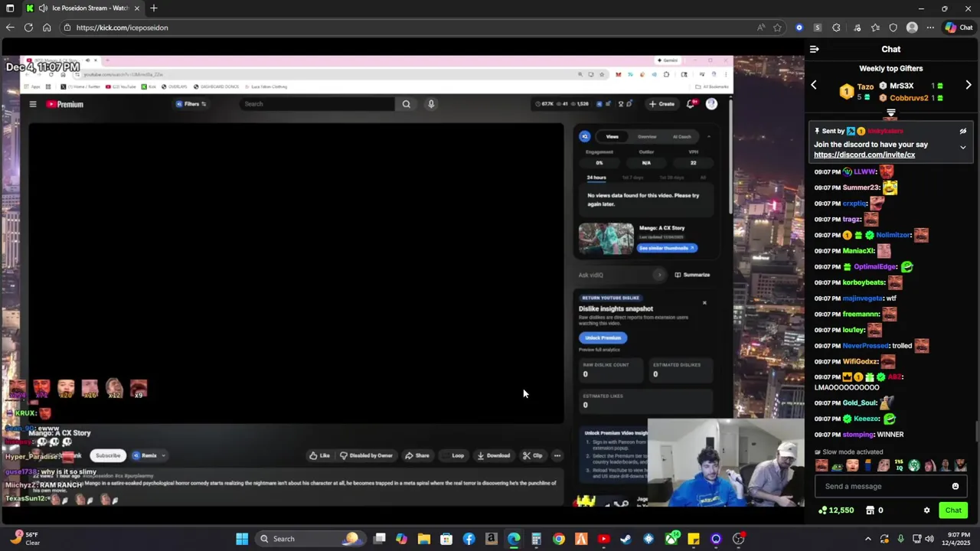Open YouTube notifications bell
The height and width of the screenshot is (551, 980).
(691, 104)
